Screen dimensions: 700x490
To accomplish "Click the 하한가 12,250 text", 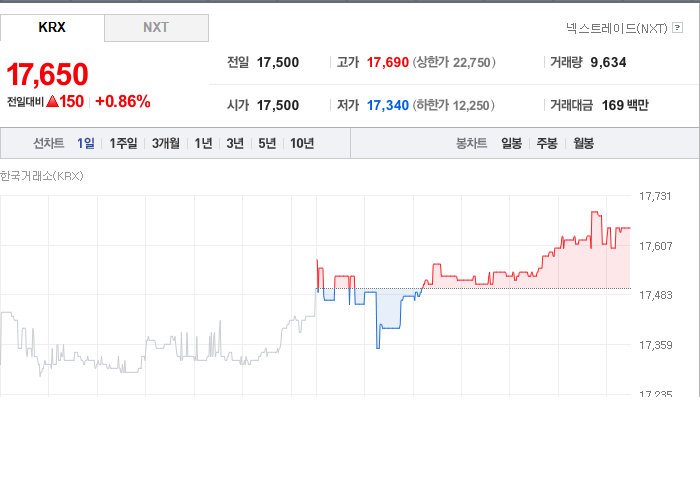I will pos(454,105).
